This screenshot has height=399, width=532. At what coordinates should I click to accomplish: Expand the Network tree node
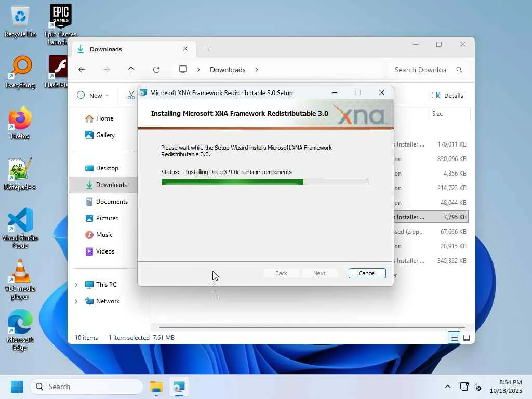76,301
